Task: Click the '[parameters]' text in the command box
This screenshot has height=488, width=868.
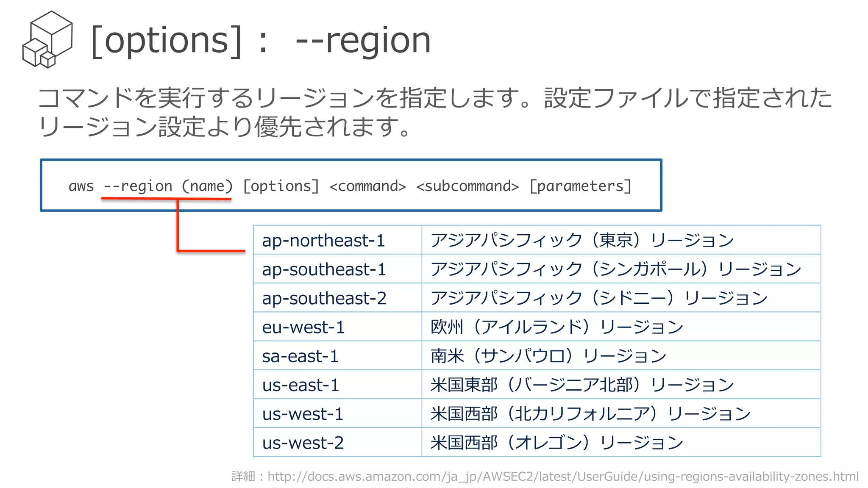Action: coord(581,186)
